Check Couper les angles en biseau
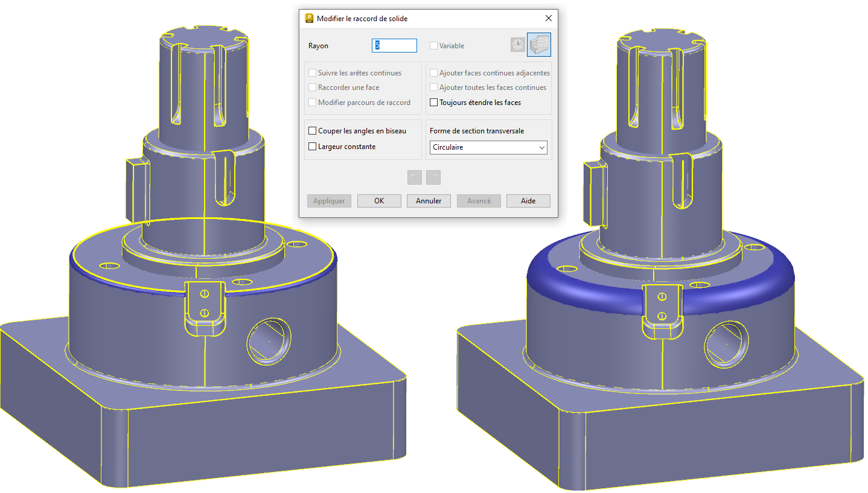The height and width of the screenshot is (493, 868). [x=313, y=131]
